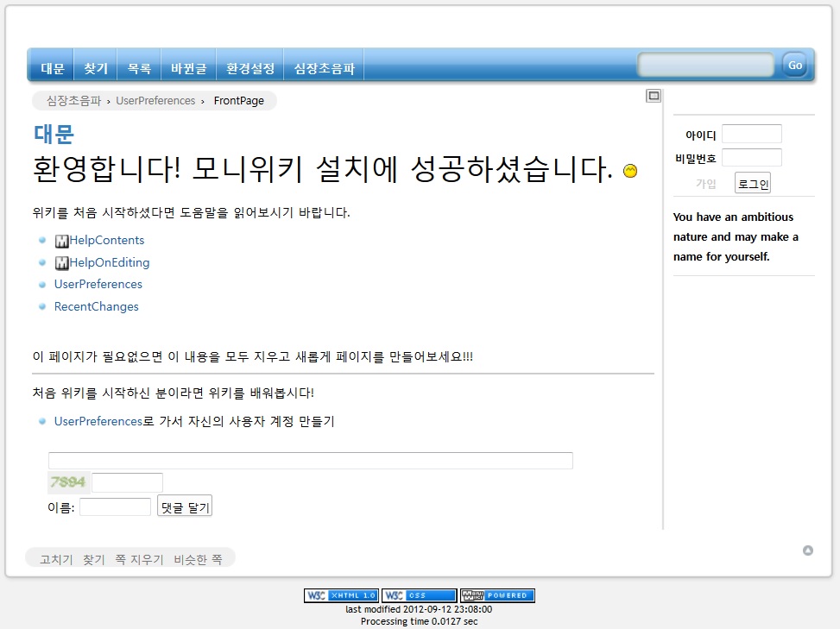Click the captcha answer input field
Image resolution: width=840 pixels, height=629 pixels.
tap(127, 483)
